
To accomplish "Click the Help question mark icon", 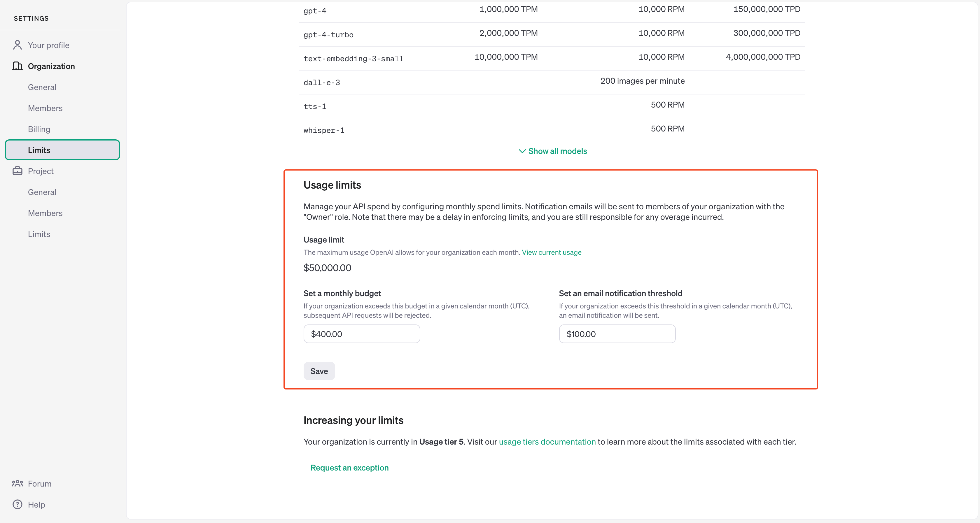I will 17,504.
